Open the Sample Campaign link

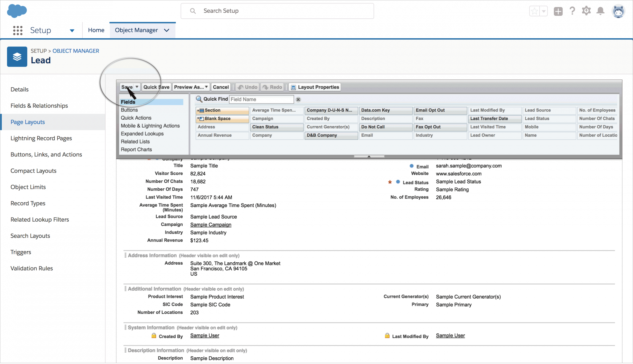click(x=210, y=225)
